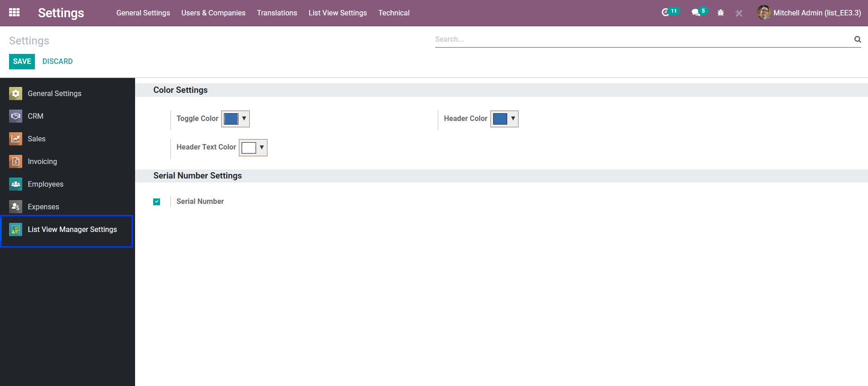This screenshot has width=868, height=386.
Task: Expand the Header Text Color dropdown arrow
Action: pyautogui.click(x=262, y=148)
